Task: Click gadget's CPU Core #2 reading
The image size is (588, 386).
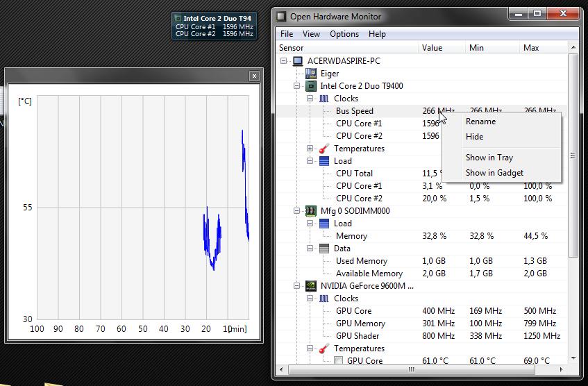Action: tap(214, 34)
